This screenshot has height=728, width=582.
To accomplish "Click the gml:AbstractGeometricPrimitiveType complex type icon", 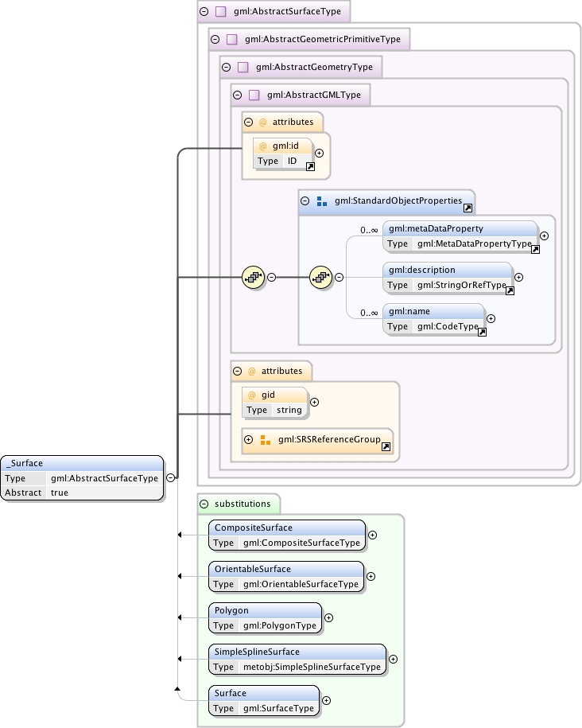I will click(x=232, y=40).
